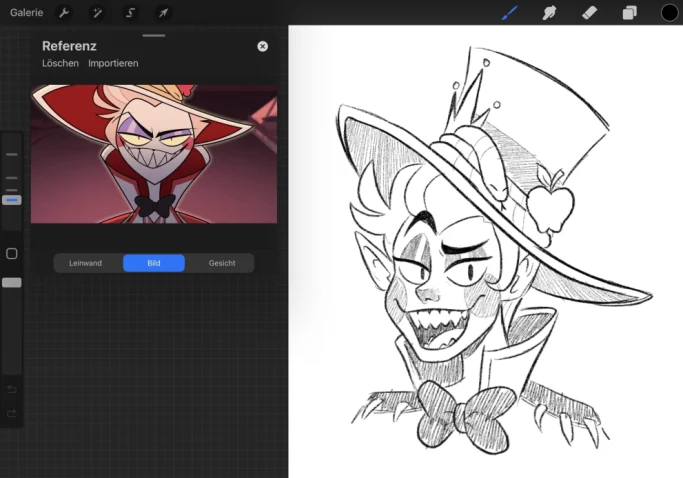Select the Bild reference tab
Viewport: 683px width, 478px height.
click(x=154, y=263)
